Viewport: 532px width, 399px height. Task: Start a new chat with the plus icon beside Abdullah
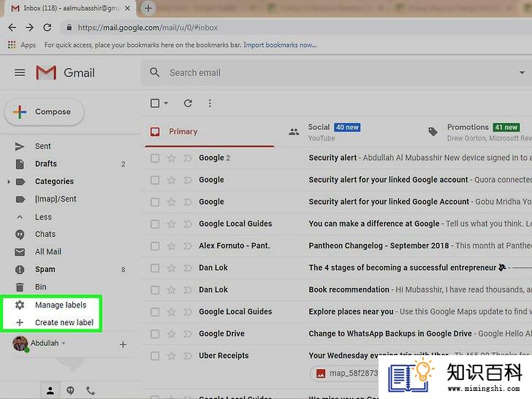coord(123,344)
